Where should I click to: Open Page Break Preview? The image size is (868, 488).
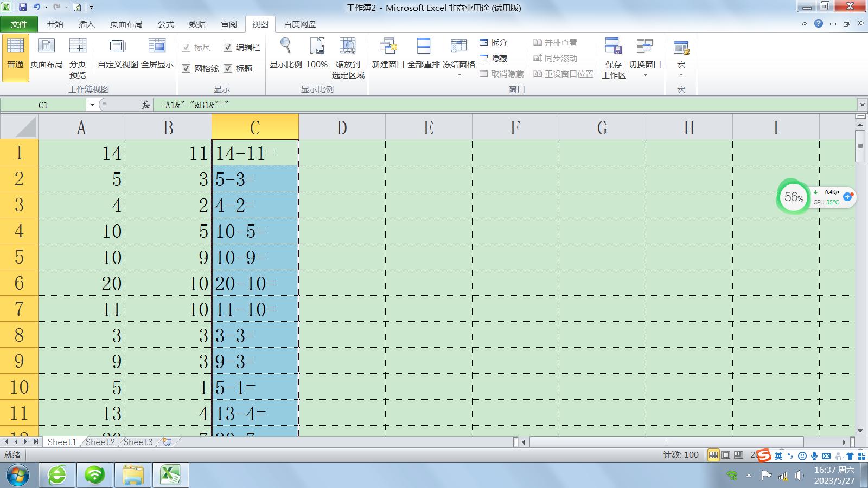coord(78,48)
